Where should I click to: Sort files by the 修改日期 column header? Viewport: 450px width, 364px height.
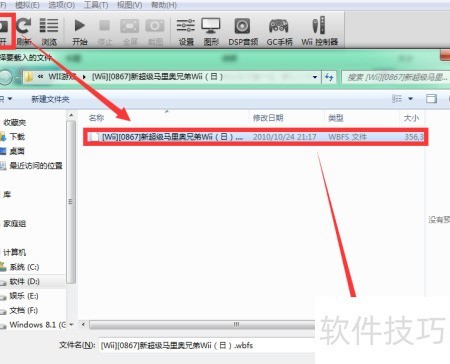pyautogui.click(x=268, y=118)
